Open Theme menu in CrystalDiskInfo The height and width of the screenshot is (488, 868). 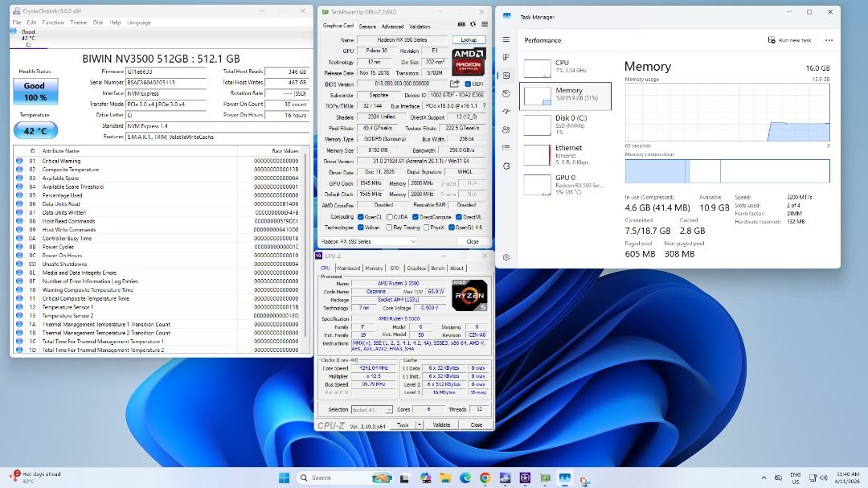pyautogui.click(x=78, y=23)
